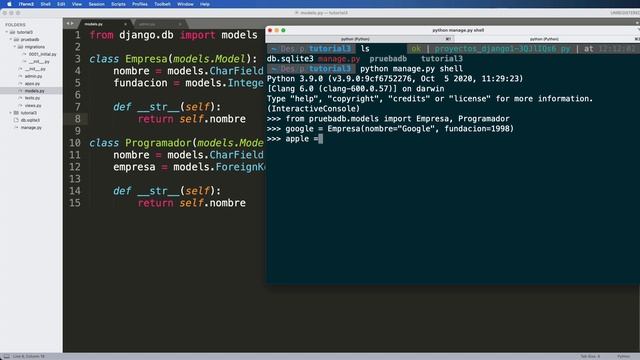Collapse the pruebadb folder

pos(11,40)
